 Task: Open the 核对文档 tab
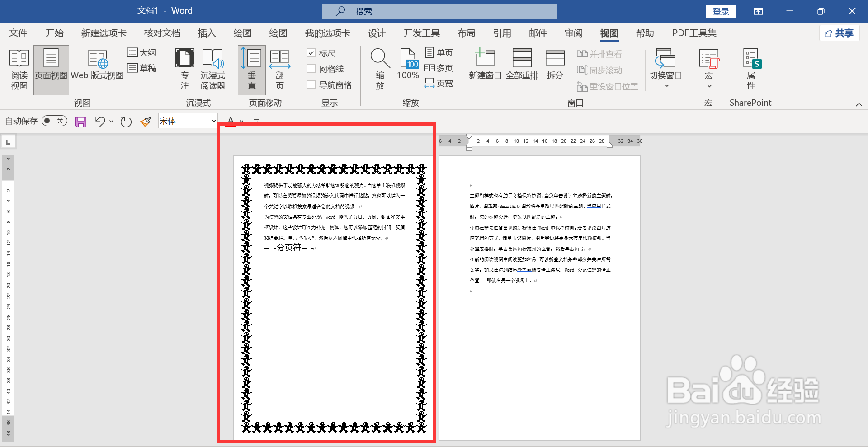[162, 33]
